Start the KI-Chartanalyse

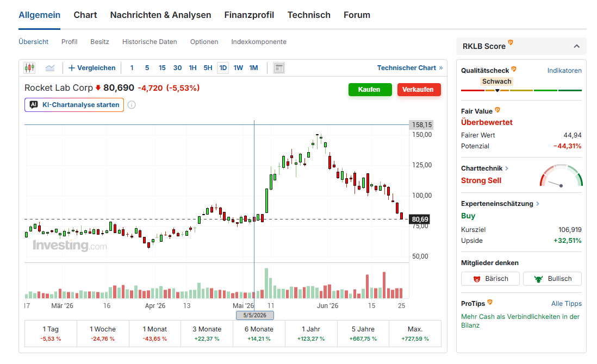pyautogui.click(x=74, y=105)
